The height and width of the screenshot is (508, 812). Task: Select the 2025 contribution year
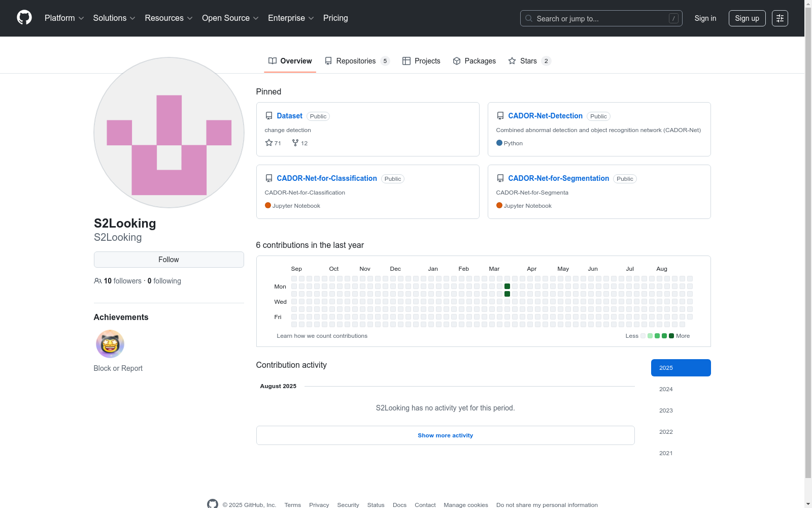[x=681, y=368]
